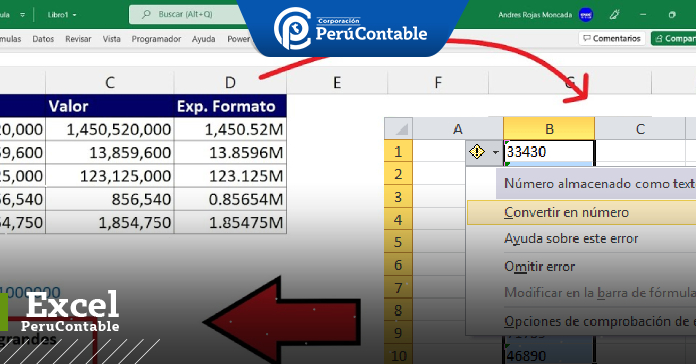Click the Exp. Formato header cell

[x=230, y=106]
